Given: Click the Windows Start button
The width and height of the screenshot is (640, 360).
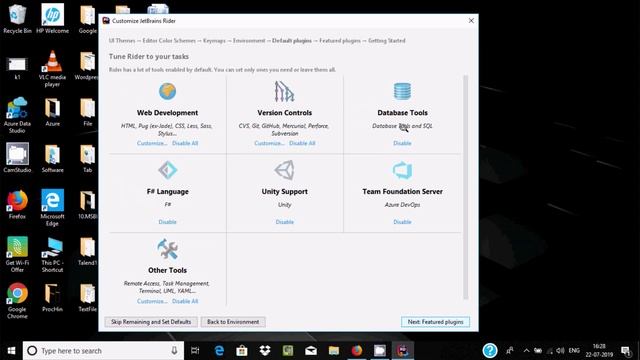Looking at the screenshot, I should click(x=11, y=351).
